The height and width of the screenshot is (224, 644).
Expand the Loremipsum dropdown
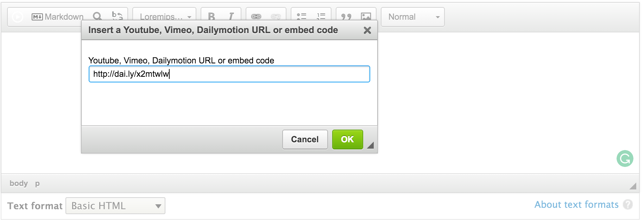pyautogui.click(x=164, y=17)
